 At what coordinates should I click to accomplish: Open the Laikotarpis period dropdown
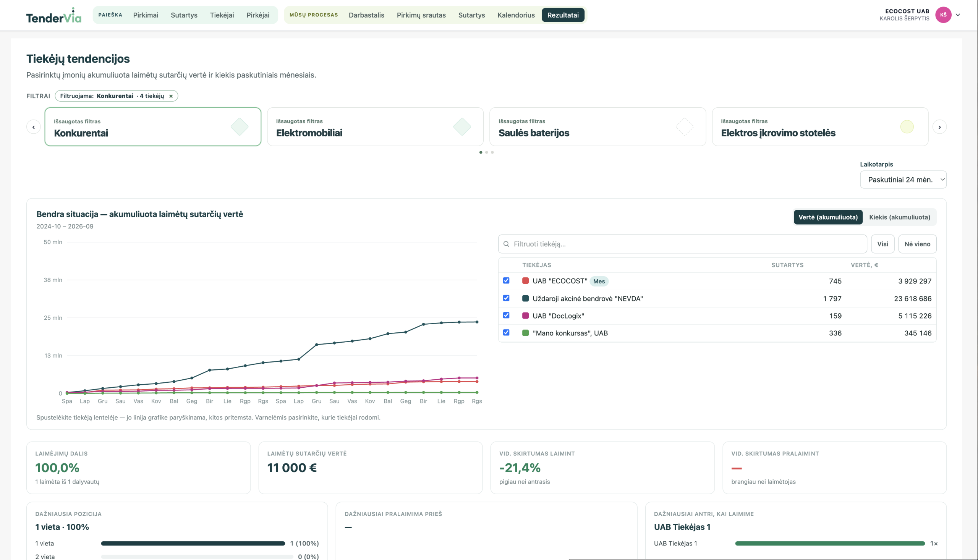(x=903, y=180)
